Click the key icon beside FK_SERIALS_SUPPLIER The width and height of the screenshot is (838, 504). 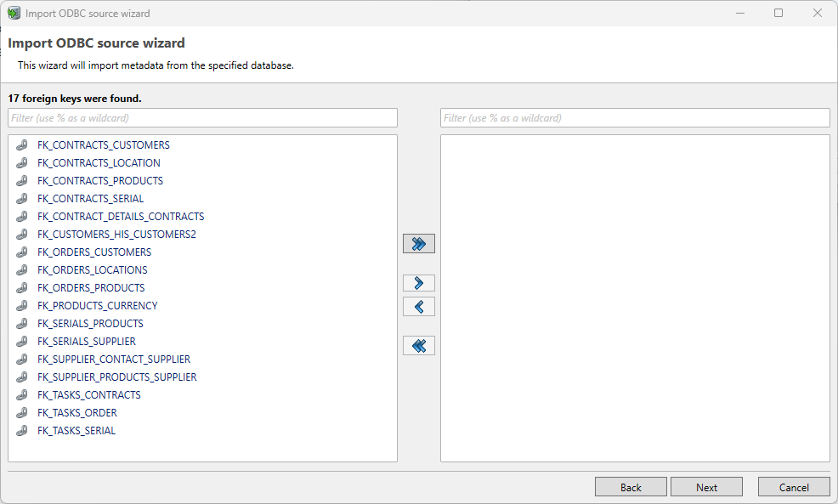point(21,341)
